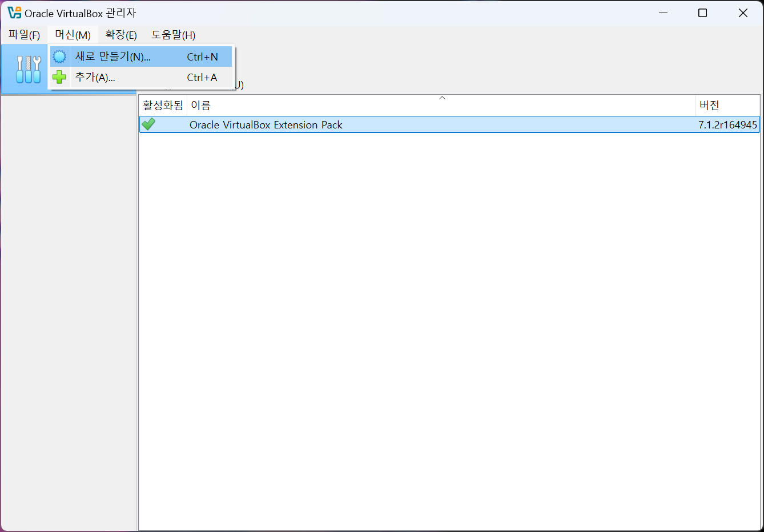Click the version 7.1.2r164945 cell
764x532 pixels.
tap(727, 124)
